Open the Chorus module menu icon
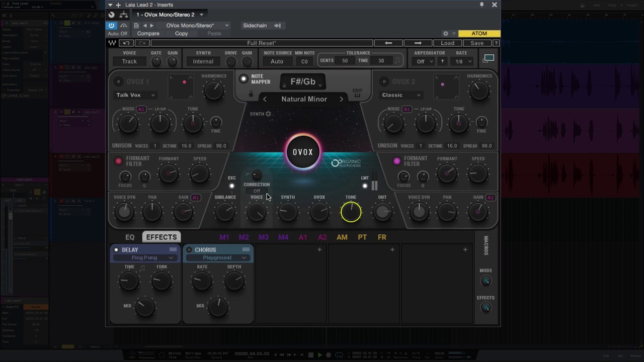This screenshot has height=362, width=644. tap(246, 249)
